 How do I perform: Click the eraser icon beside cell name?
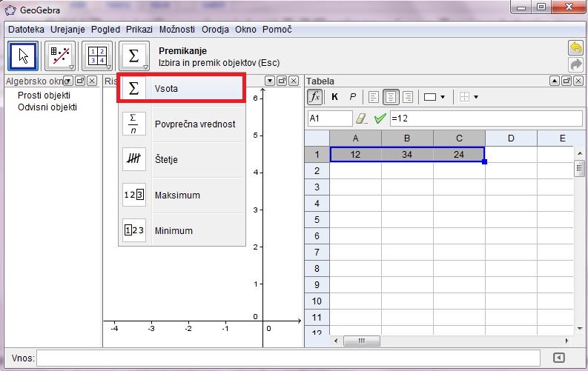tap(362, 118)
